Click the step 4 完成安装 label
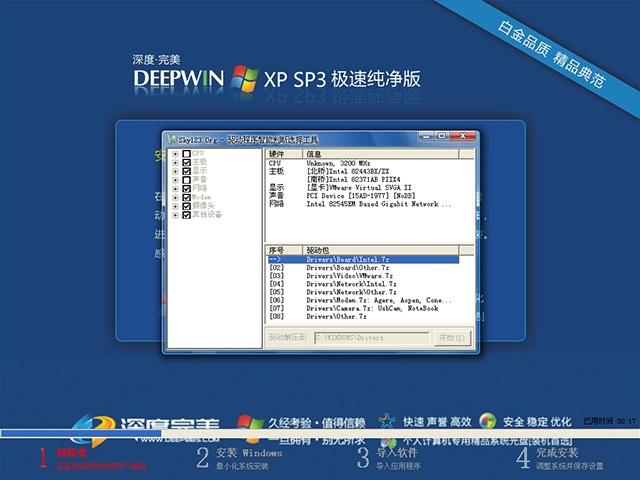Image resolution: width=640 pixels, height=480 pixels. pos(557,453)
